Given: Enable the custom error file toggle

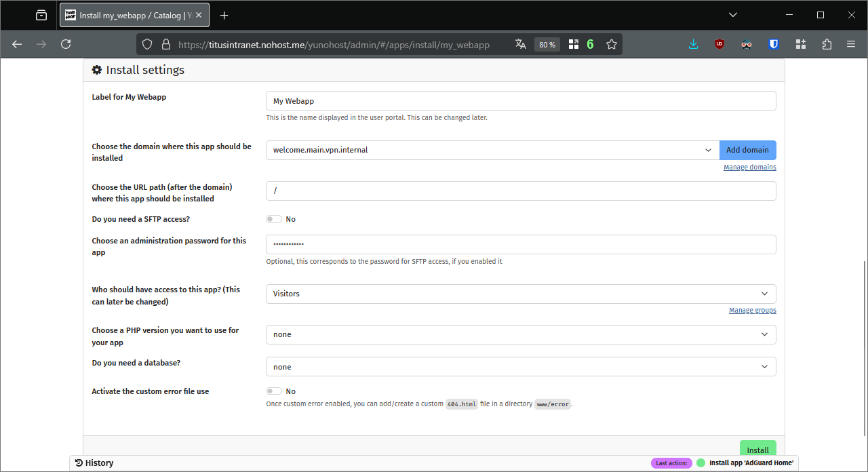Looking at the screenshot, I should 274,391.
